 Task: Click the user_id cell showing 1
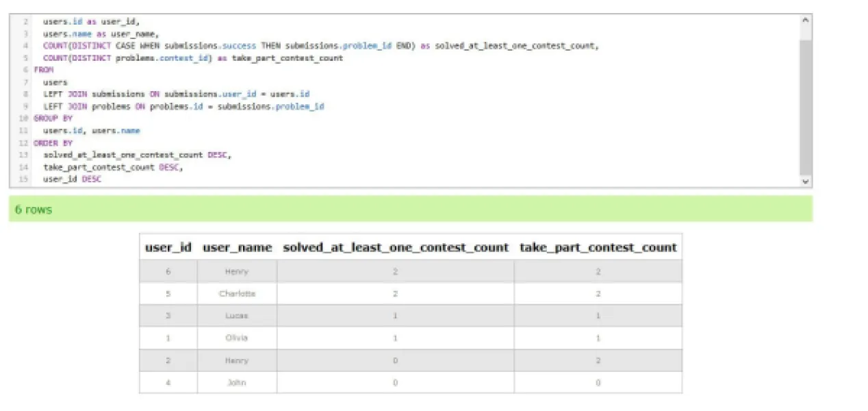click(168, 338)
